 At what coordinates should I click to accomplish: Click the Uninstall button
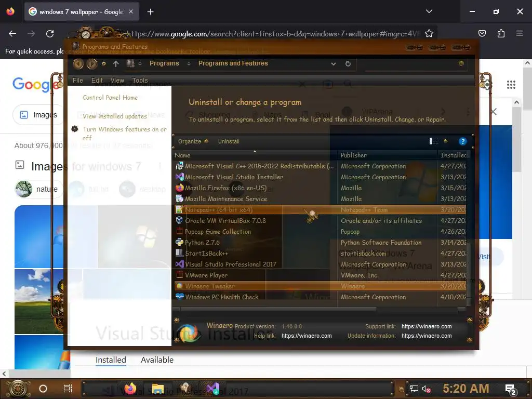(229, 141)
